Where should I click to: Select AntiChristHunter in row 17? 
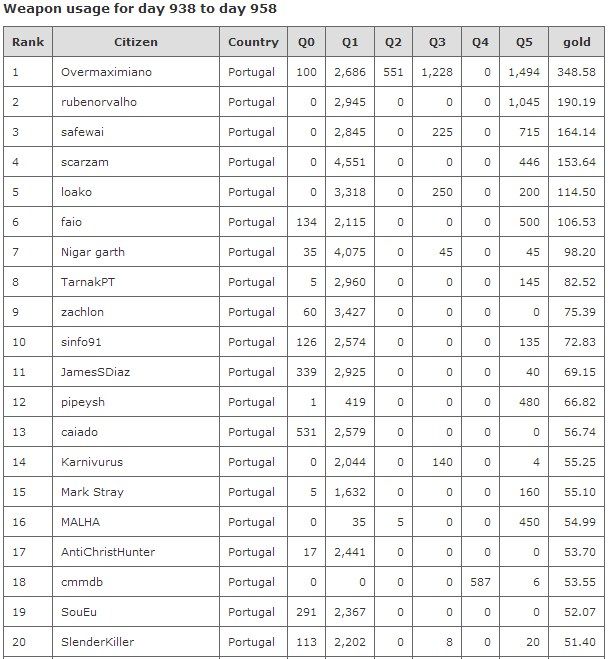[108, 552]
